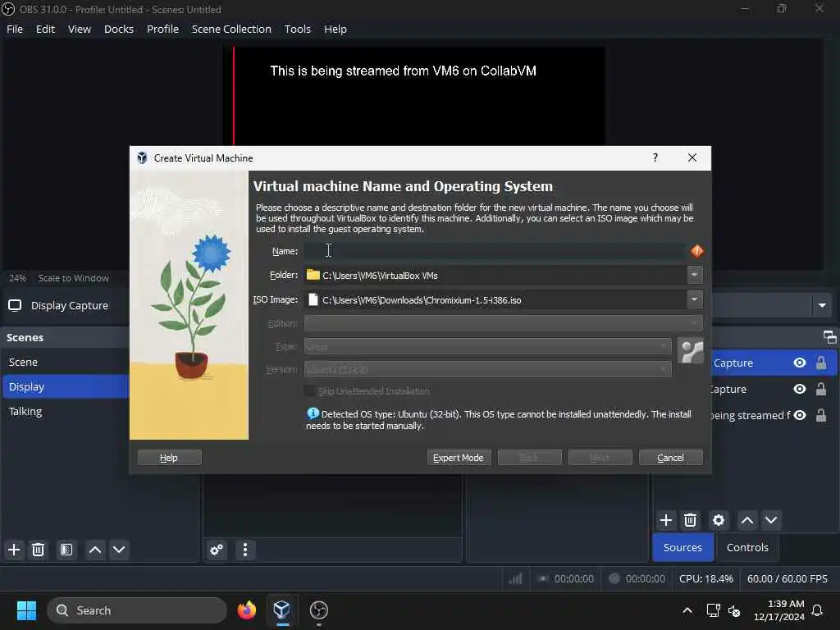Open the audio mixer three-dot menu
This screenshot has width=840, height=630.
[x=244, y=550]
